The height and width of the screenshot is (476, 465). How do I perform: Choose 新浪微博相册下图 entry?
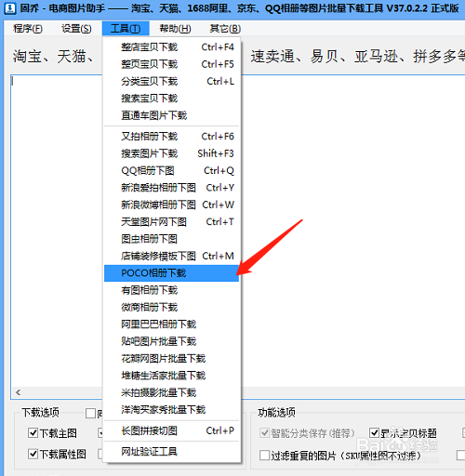click(x=171, y=205)
